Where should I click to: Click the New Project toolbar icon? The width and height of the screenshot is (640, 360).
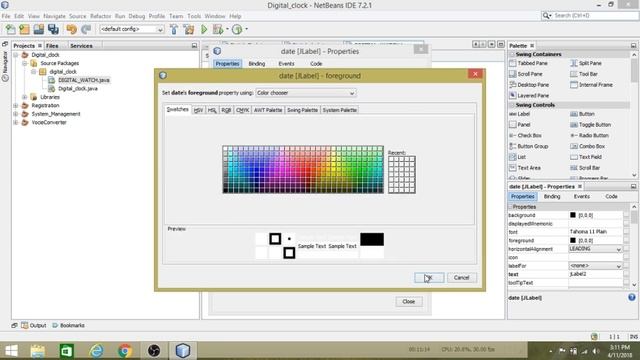pyautogui.click(x=24, y=29)
